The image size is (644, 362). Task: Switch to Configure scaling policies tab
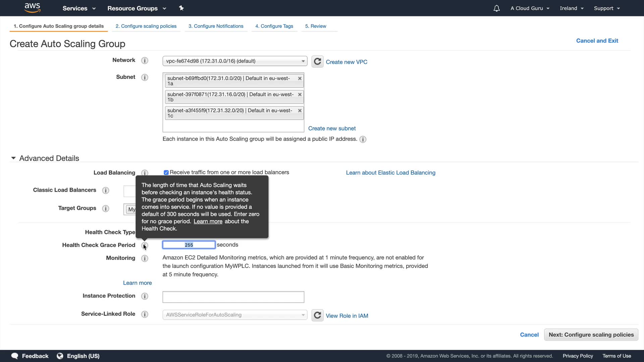click(x=146, y=26)
